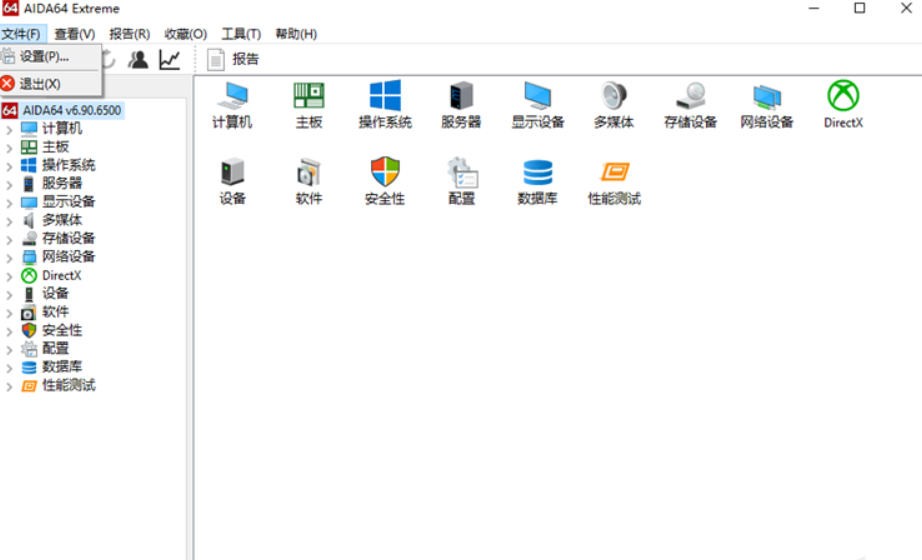The height and width of the screenshot is (560, 922).
Task: Expand the 操作系统 tree node
Action: [x=9, y=166]
